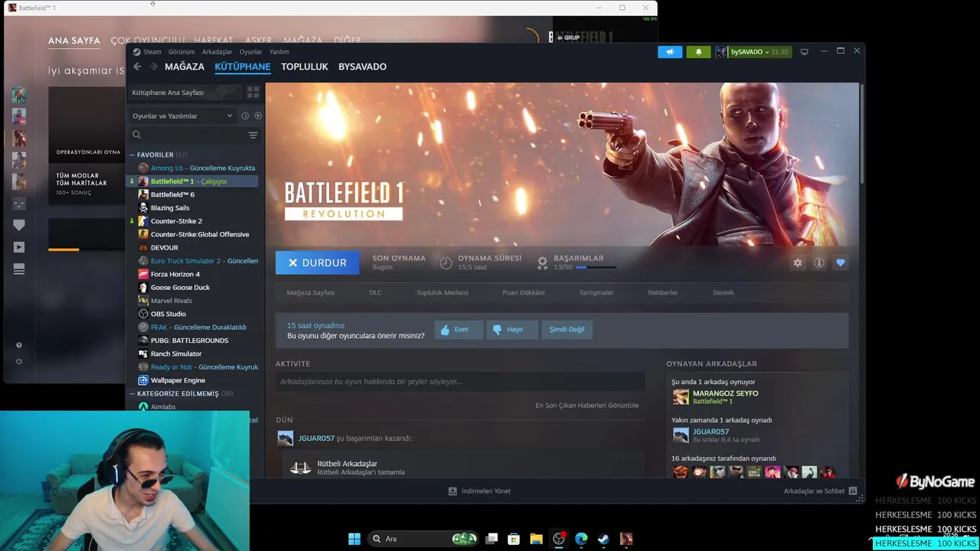Screen dimensions: 980x551
Task: Enter Big Picture mode monitor icon
Action: 804,52
